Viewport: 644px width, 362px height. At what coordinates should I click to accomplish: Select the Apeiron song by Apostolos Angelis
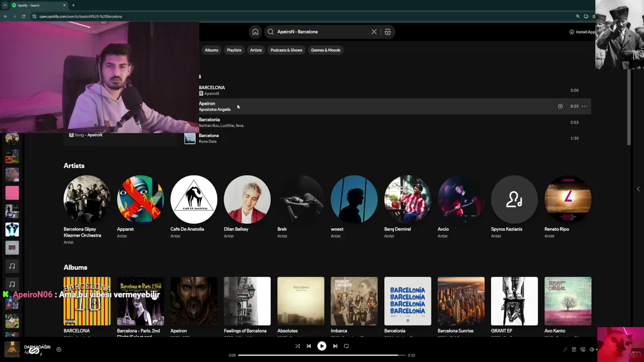point(387,106)
